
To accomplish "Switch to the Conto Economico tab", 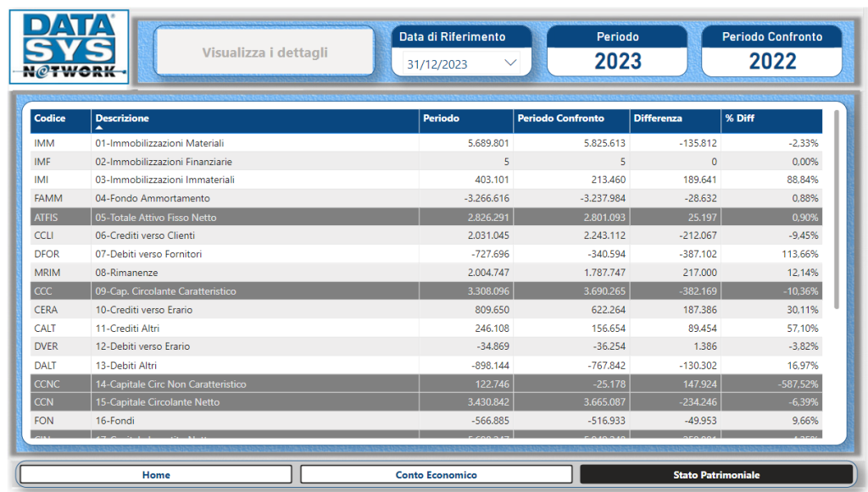I will [437, 475].
